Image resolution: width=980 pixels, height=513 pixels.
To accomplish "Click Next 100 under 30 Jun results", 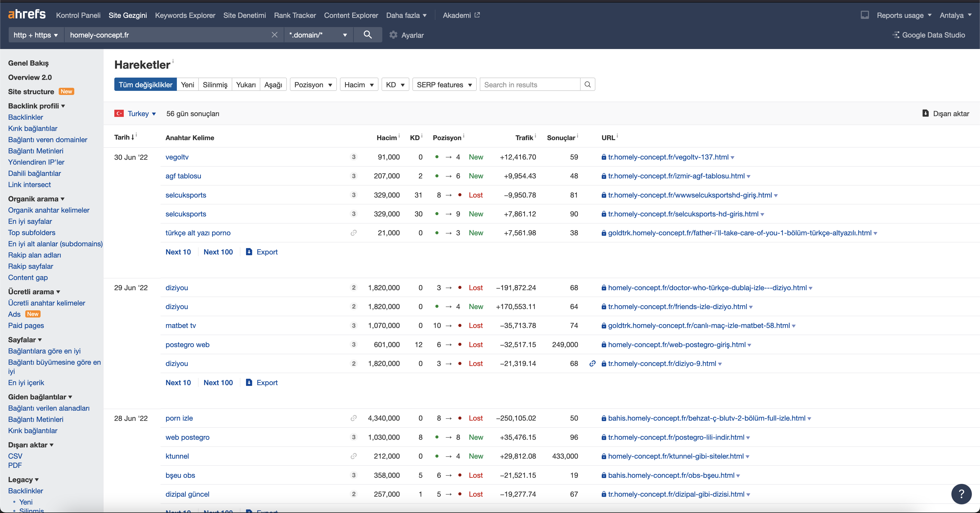I will 218,252.
